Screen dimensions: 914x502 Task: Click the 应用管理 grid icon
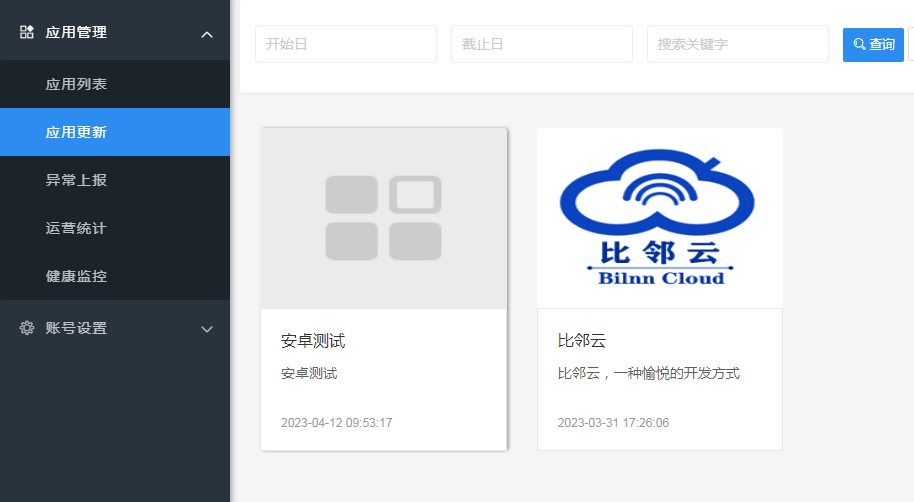(x=27, y=32)
